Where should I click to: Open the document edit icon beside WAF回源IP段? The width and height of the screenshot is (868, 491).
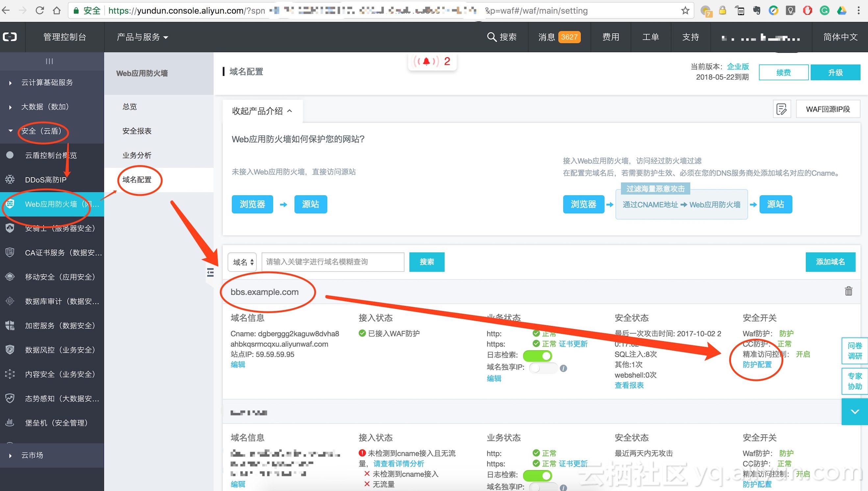pyautogui.click(x=782, y=109)
